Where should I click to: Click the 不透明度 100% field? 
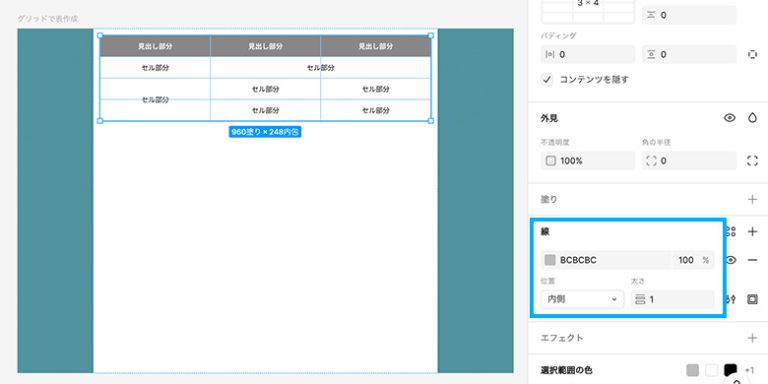(x=588, y=161)
